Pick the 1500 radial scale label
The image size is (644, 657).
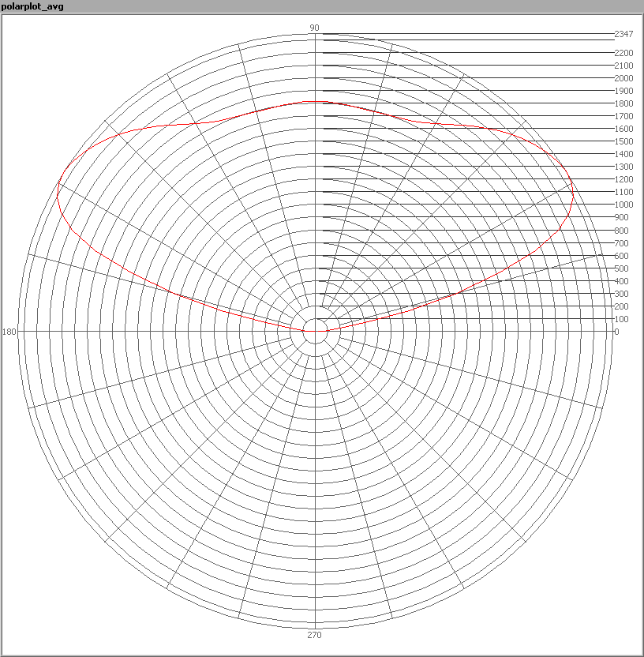tap(623, 141)
